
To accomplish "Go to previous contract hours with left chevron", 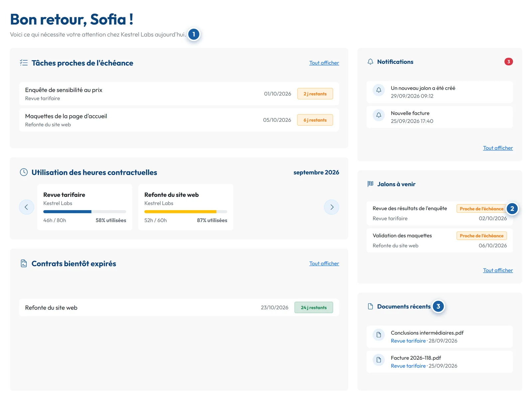I will [27, 207].
